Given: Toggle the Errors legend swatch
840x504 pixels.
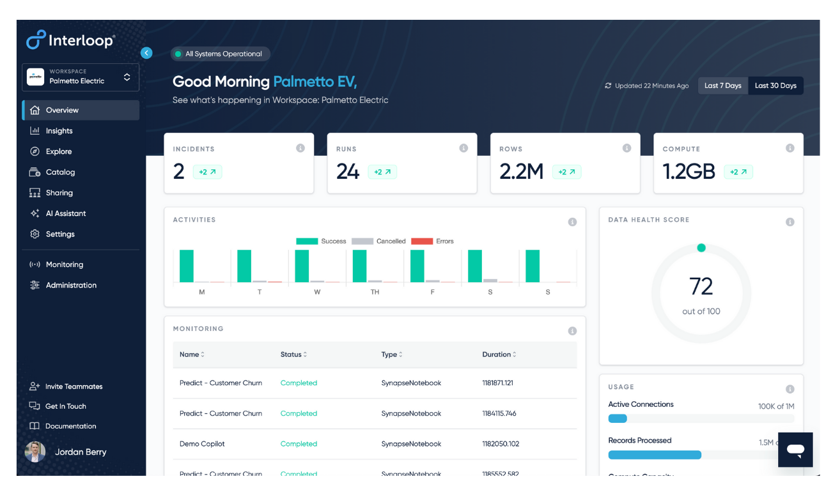Looking at the screenshot, I should (x=422, y=241).
